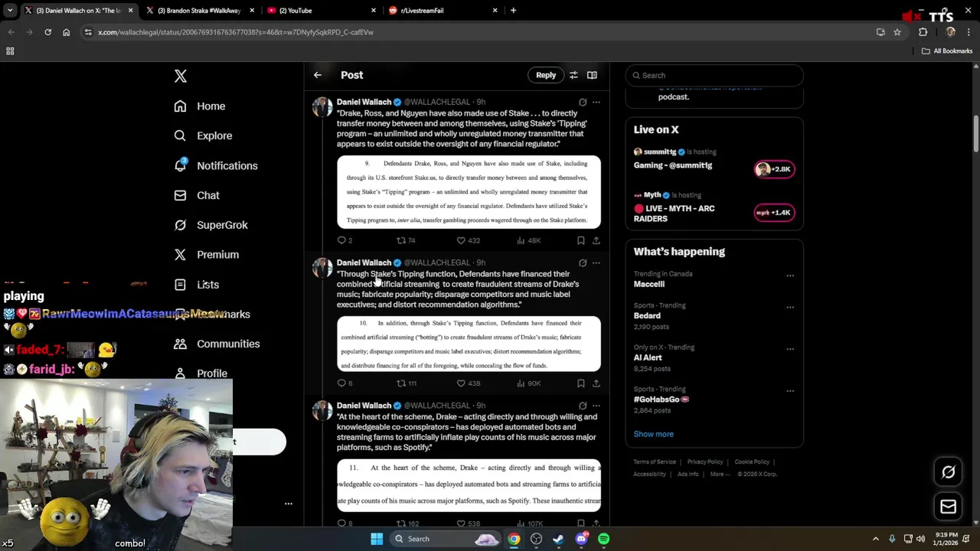The image size is (980, 551).
Task: Open the floating Grok button
Action: tap(948, 472)
